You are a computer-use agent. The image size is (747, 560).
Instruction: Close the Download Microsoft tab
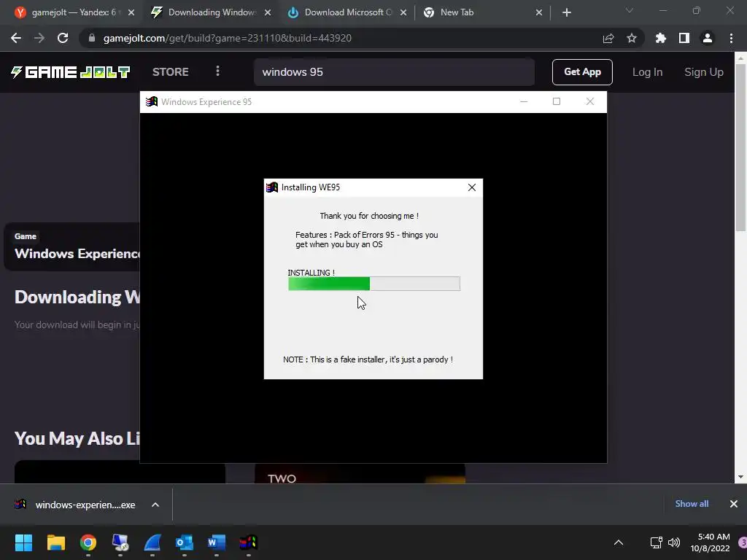(x=403, y=12)
